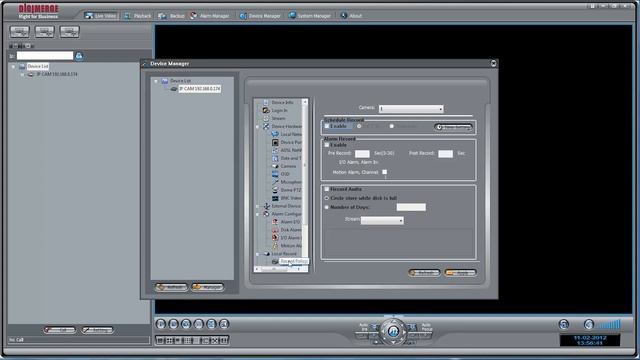Enable Alarm Record checkbox

tap(327, 145)
